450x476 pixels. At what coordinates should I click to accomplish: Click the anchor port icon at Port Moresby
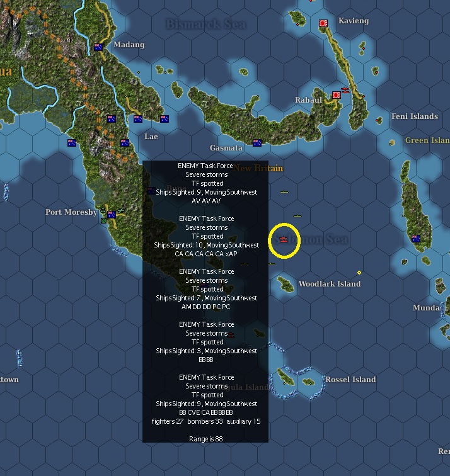(103, 210)
